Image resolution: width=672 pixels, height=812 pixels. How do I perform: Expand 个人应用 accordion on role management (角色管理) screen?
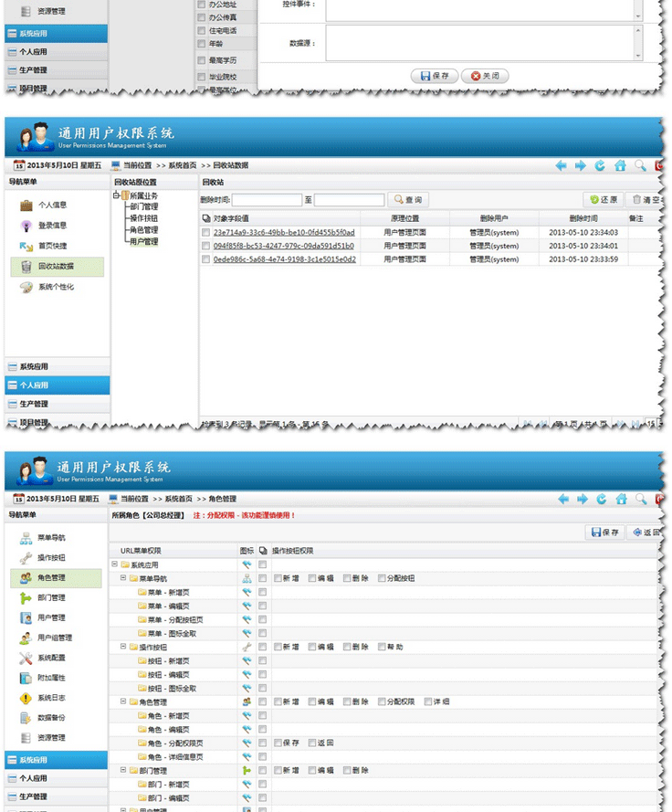coord(57,778)
